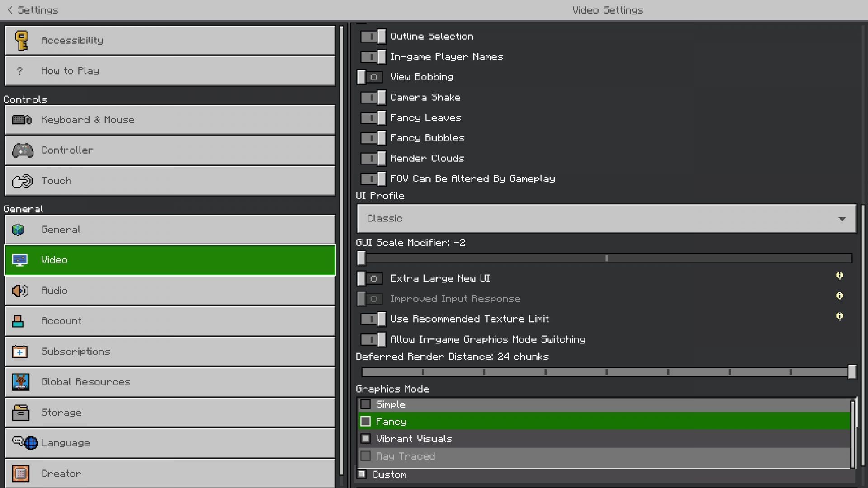
Task: Click info lightbulb beside Extra Large New UI
Action: pos(839,276)
